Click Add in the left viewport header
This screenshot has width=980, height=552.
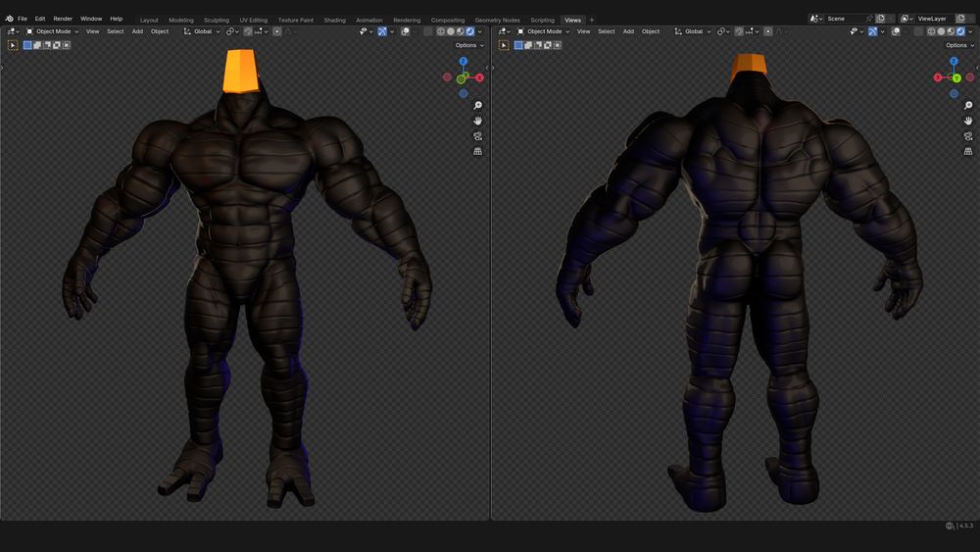137,31
